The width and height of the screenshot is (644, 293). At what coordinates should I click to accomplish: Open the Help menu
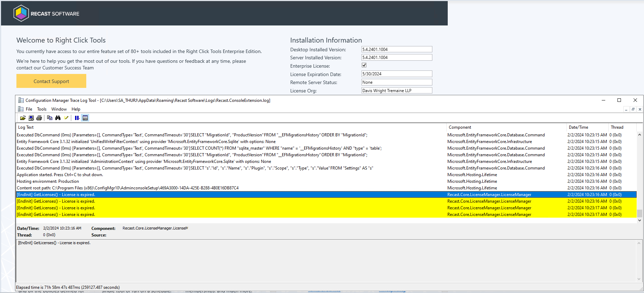pos(76,109)
